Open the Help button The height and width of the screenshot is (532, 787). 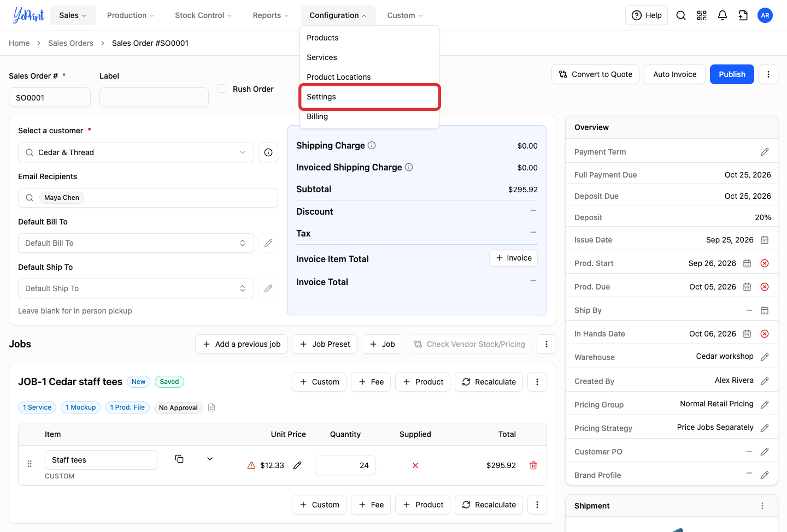[647, 15]
